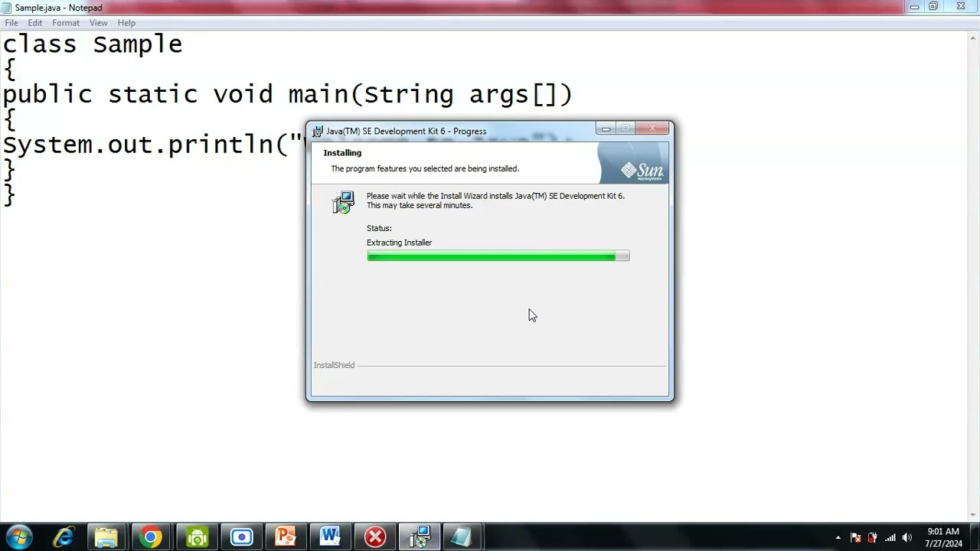Open the Help menu in Notepad

click(x=126, y=23)
